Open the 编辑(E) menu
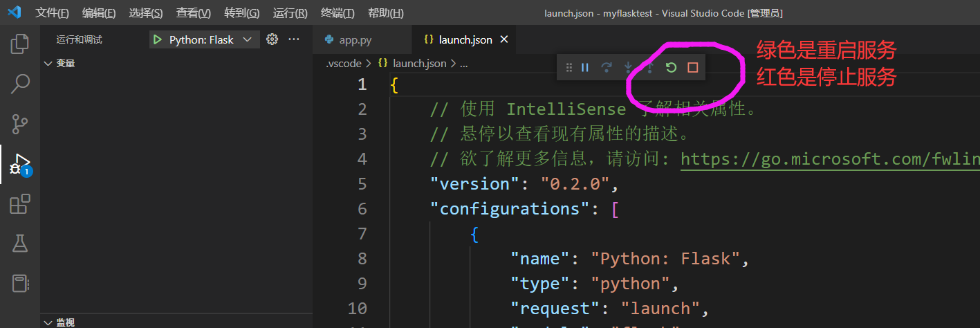The width and height of the screenshot is (980, 328). (x=99, y=13)
